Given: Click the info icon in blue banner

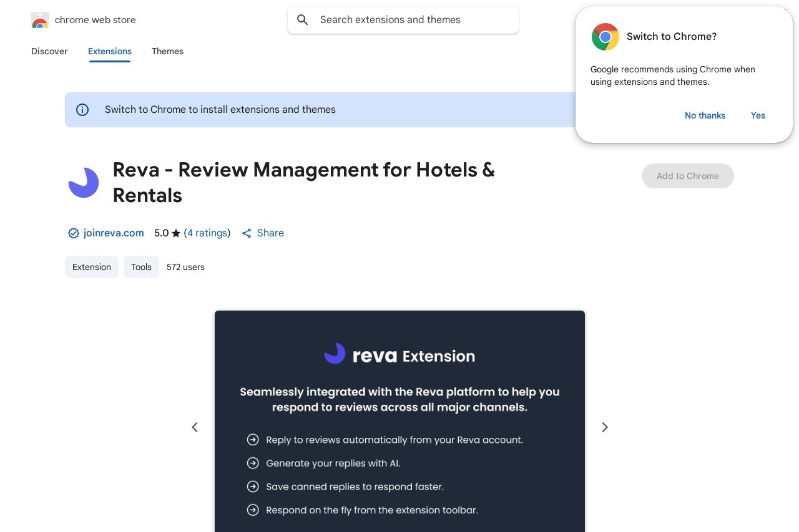Looking at the screenshot, I should point(82,110).
